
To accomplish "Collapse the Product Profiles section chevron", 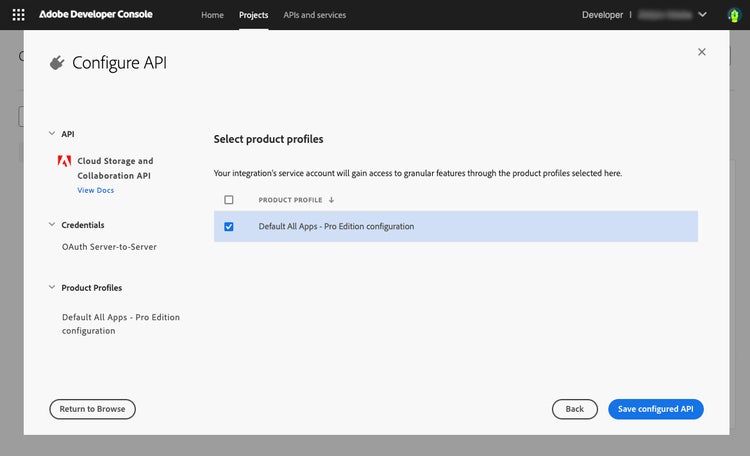I will [52, 287].
